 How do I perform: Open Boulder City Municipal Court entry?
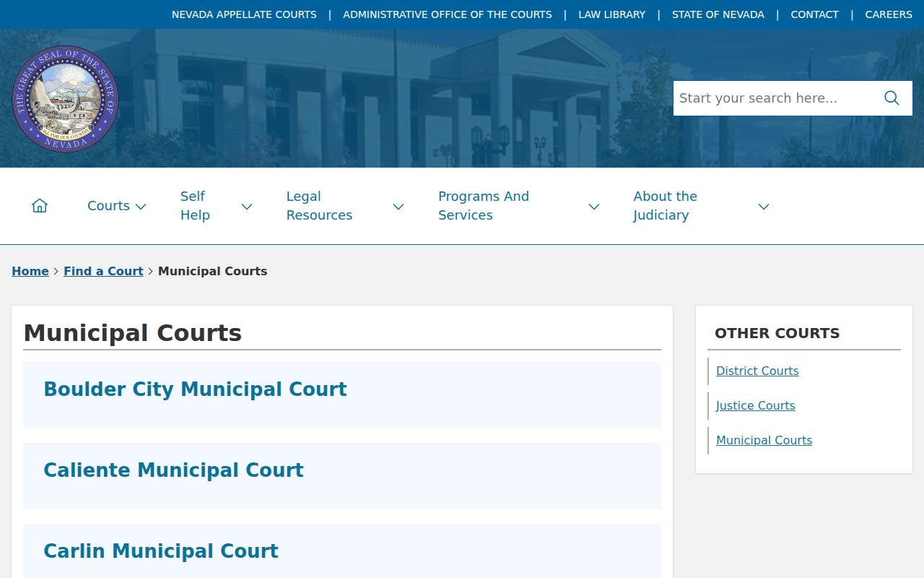point(195,389)
